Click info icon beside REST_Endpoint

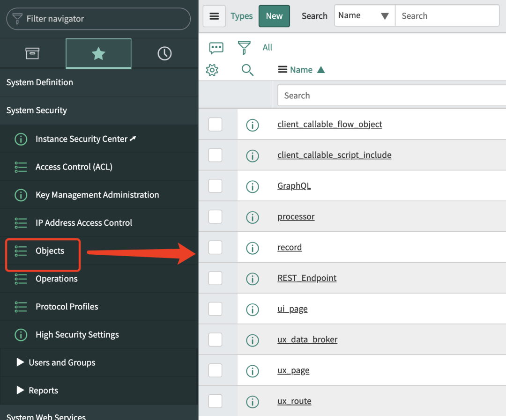253,279
